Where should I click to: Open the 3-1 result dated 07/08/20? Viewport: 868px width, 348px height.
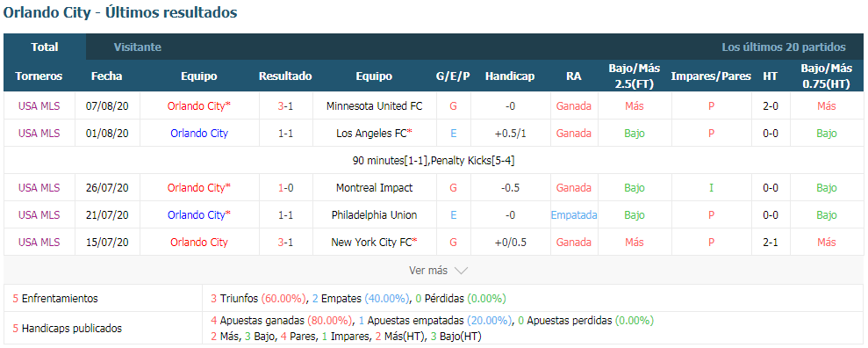pos(285,105)
